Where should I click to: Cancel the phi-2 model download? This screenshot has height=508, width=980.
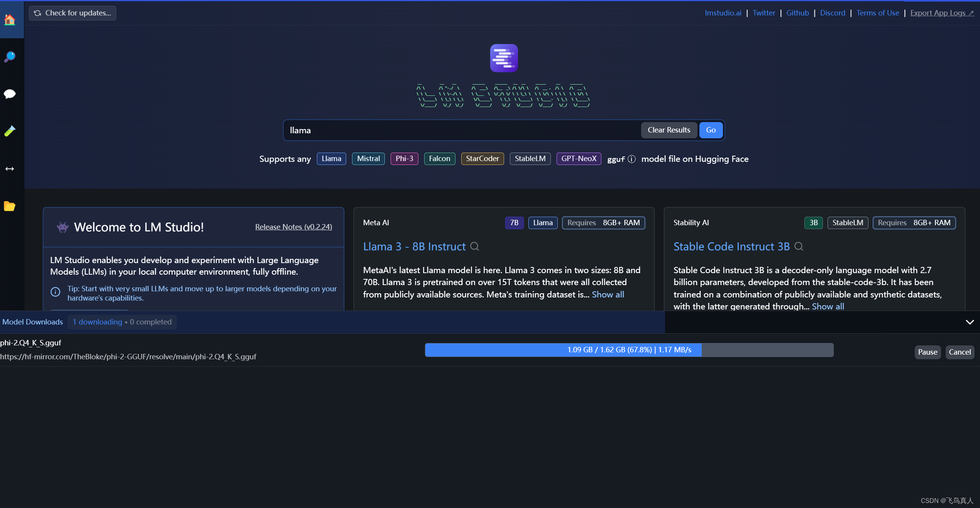coord(960,352)
